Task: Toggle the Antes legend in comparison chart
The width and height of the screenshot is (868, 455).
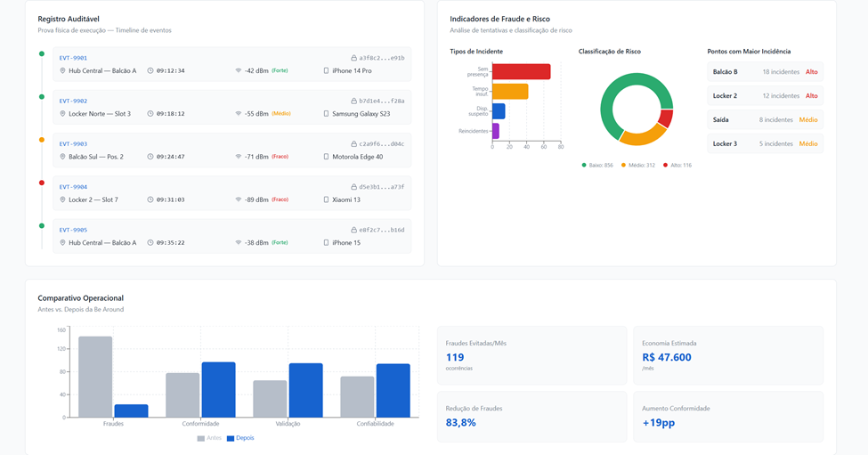Action: pos(209,438)
